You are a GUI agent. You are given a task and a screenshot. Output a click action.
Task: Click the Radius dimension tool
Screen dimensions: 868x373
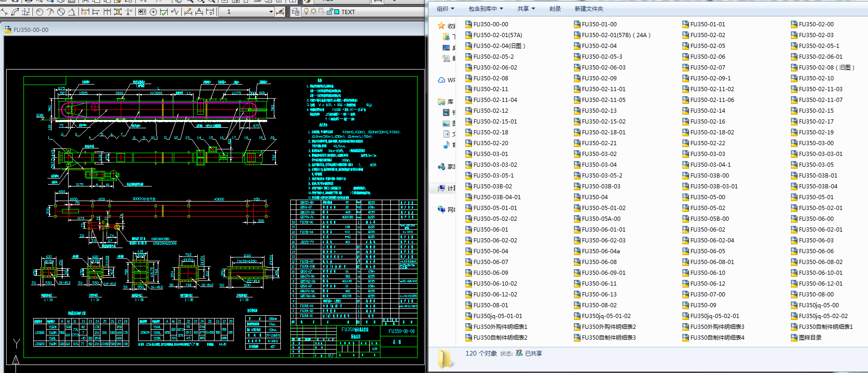tap(39, 12)
